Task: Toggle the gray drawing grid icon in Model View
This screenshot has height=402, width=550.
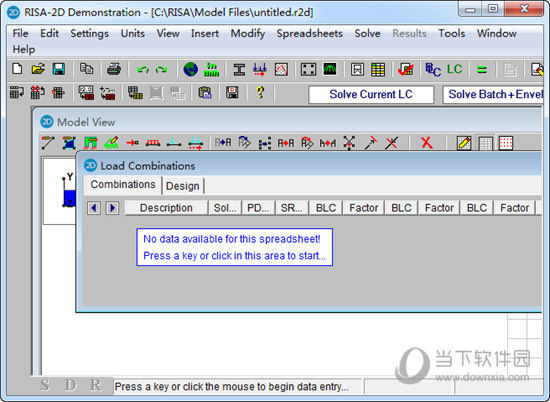Action: (x=485, y=143)
